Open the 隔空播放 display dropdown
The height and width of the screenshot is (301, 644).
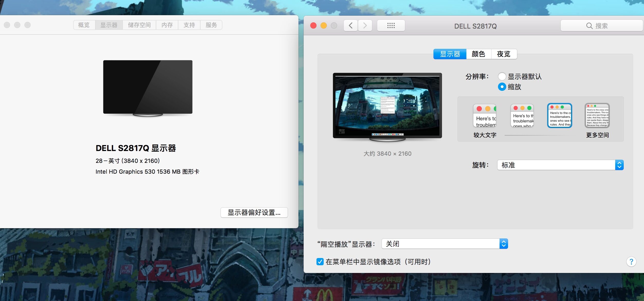(445, 244)
